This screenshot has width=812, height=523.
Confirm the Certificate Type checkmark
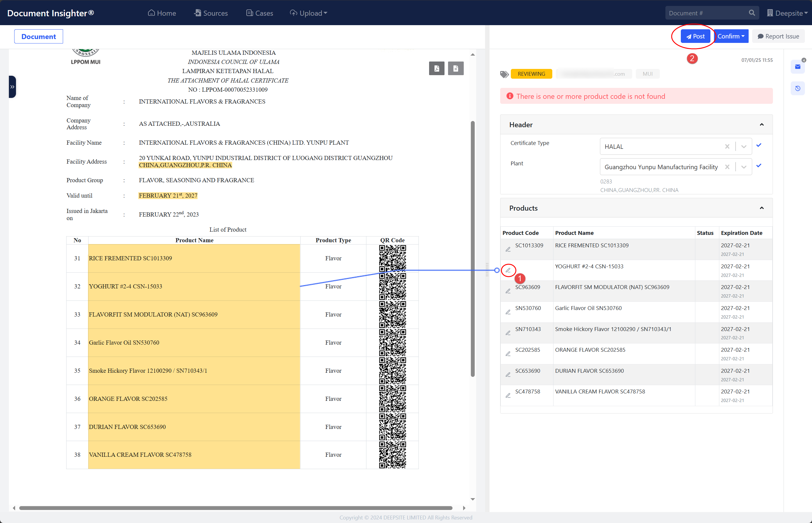(x=759, y=145)
